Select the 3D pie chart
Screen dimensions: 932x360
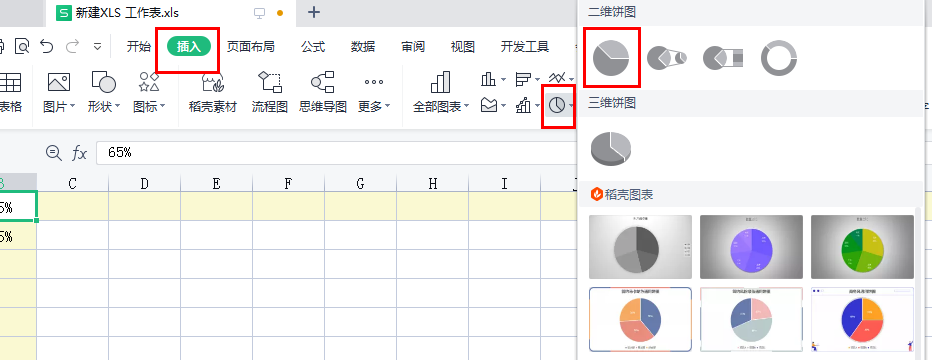coord(611,148)
